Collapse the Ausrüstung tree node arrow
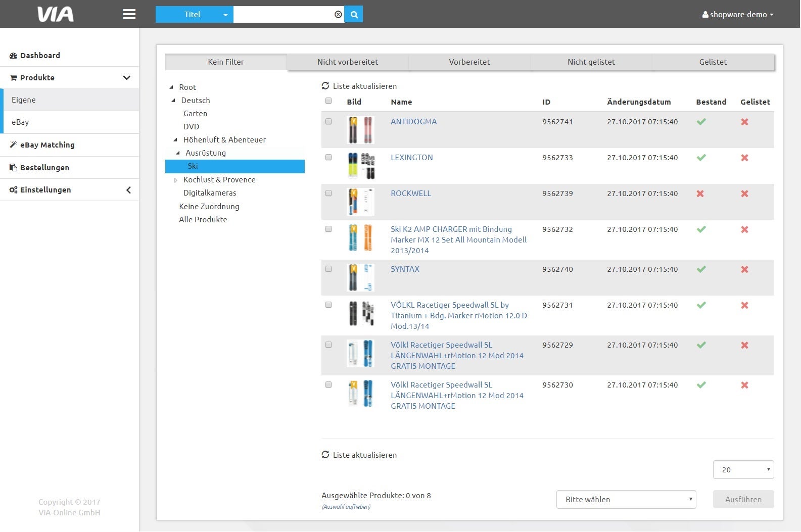The image size is (801, 532). (177, 153)
